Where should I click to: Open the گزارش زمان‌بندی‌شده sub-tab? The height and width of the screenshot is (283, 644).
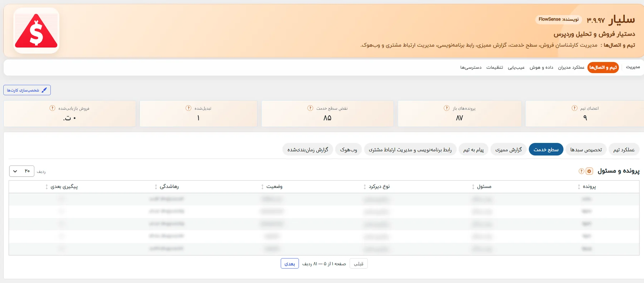(308, 150)
